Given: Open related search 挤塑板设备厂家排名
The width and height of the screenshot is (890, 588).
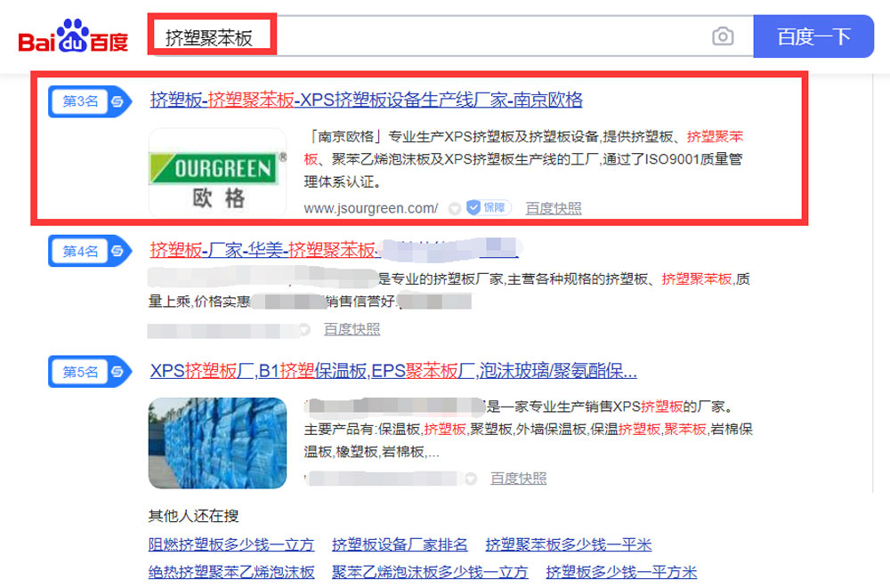Looking at the screenshot, I should click(x=400, y=545).
